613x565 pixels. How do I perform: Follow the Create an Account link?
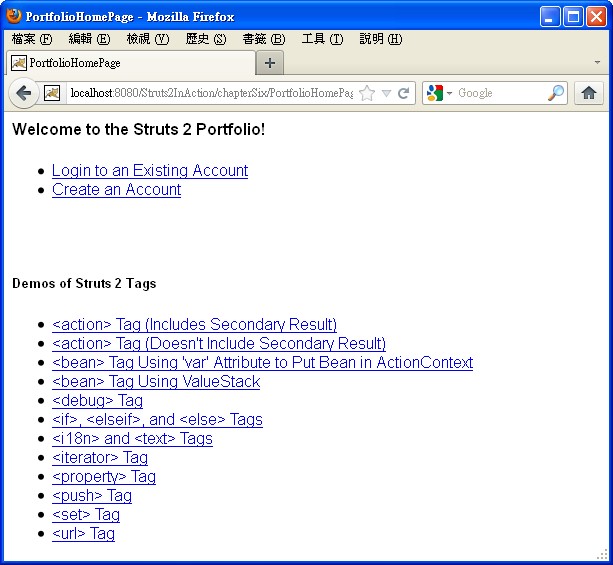tap(116, 190)
